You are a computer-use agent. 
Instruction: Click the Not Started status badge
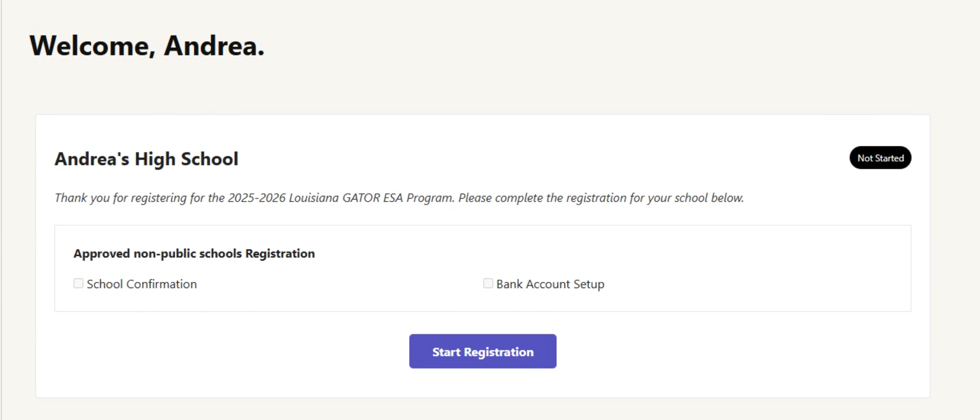coord(880,158)
